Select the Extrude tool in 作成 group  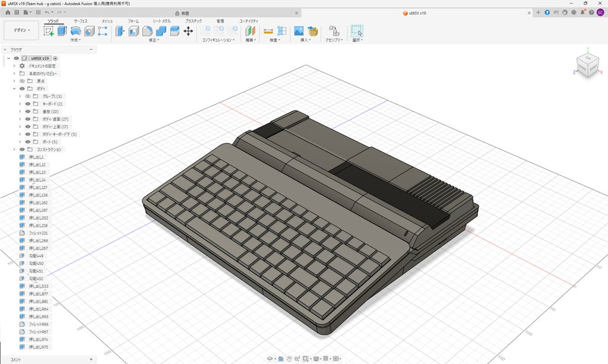(62, 31)
